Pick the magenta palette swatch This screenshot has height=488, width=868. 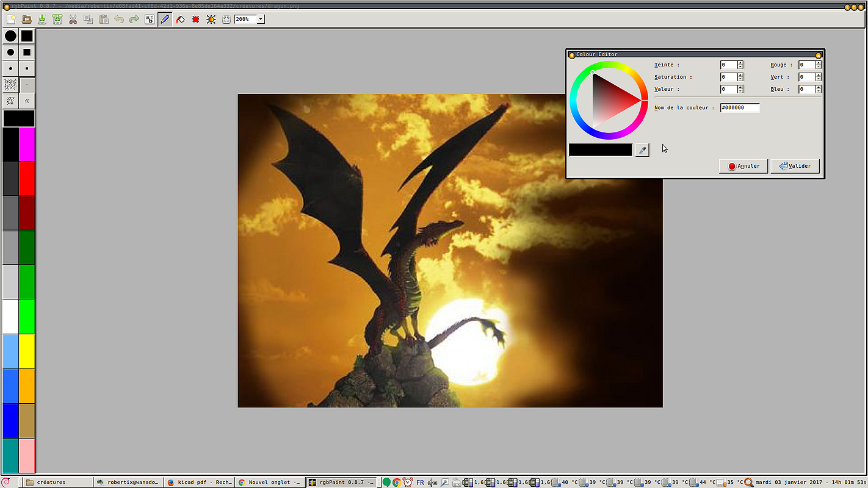point(27,144)
